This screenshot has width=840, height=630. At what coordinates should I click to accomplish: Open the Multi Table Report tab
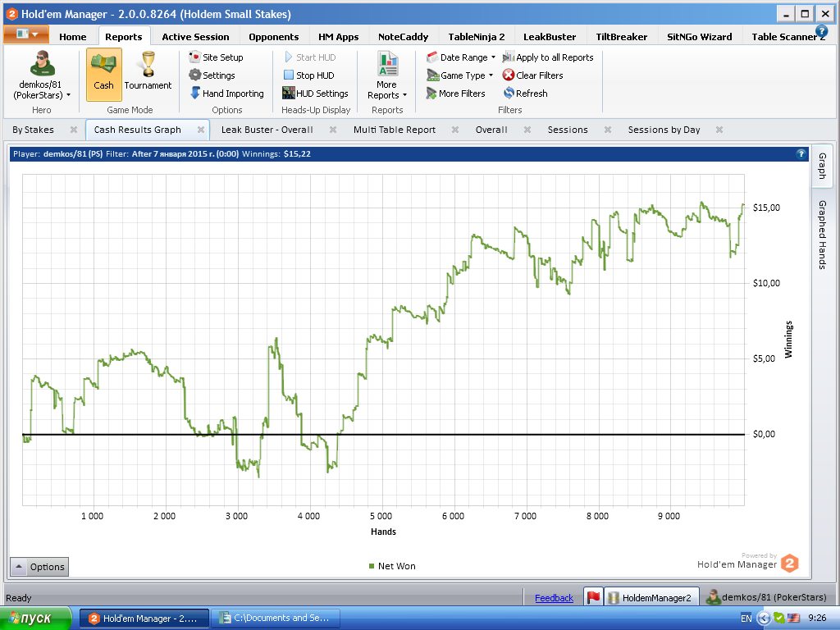click(x=395, y=130)
